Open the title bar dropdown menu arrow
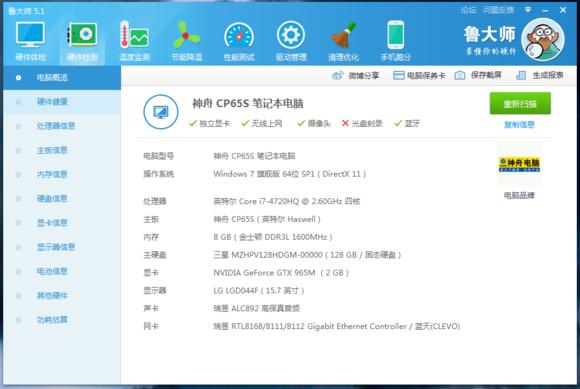580x389 pixels. 528,10
